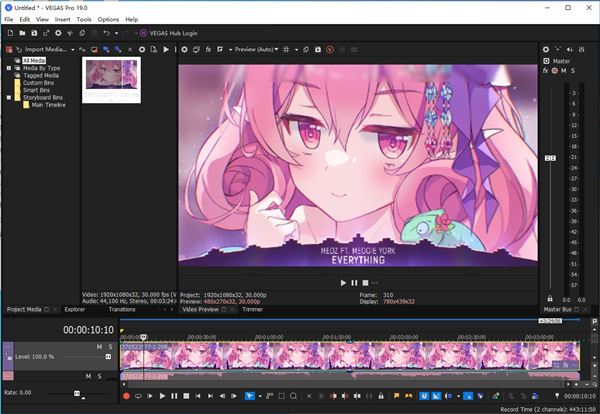
Task: Select the Media By Type bin
Action: click(x=41, y=68)
